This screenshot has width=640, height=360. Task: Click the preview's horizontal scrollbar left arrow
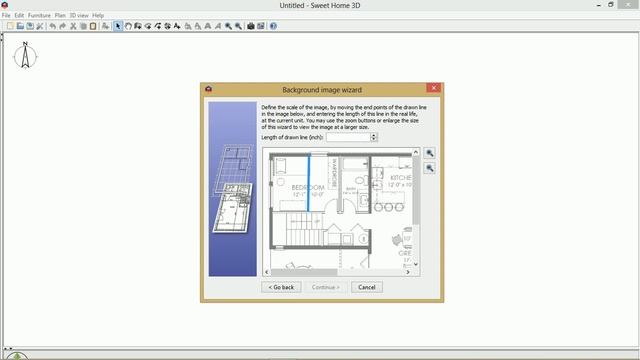(267, 272)
